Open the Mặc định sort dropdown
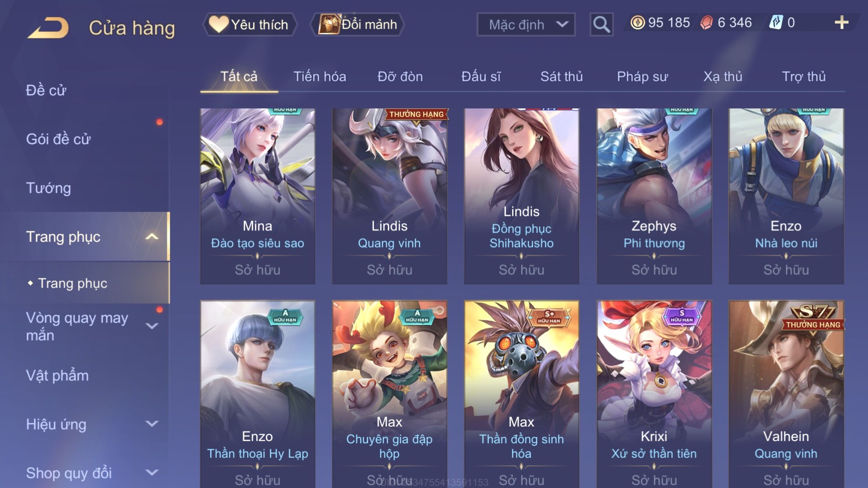 coord(526,24)
